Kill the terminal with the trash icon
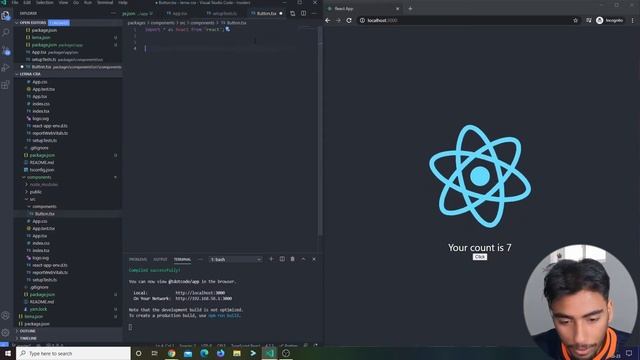 pos(293,259)
